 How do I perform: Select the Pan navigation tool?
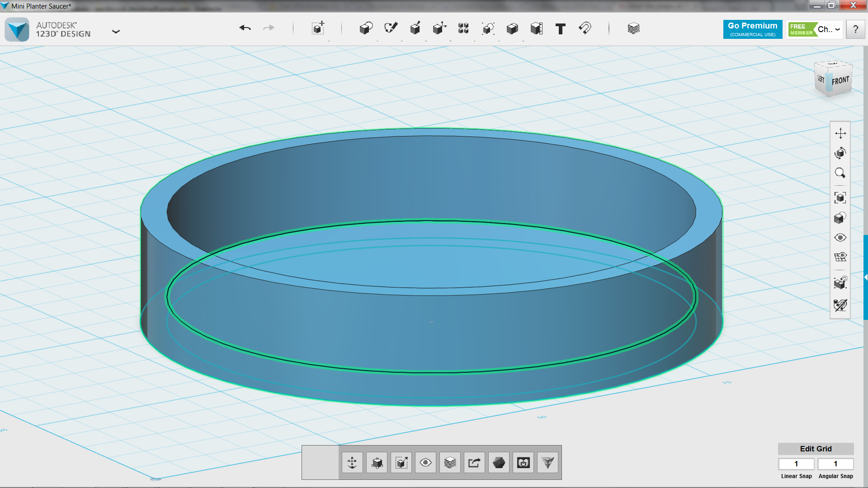[840, 133]
